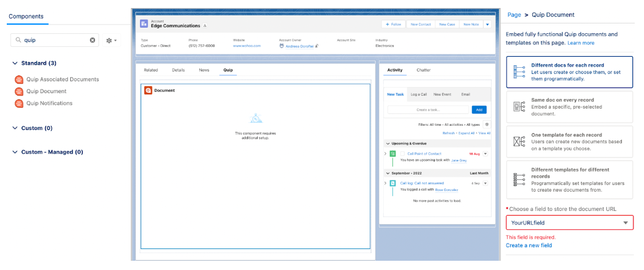Click the View All link

(x=484, y=133)
